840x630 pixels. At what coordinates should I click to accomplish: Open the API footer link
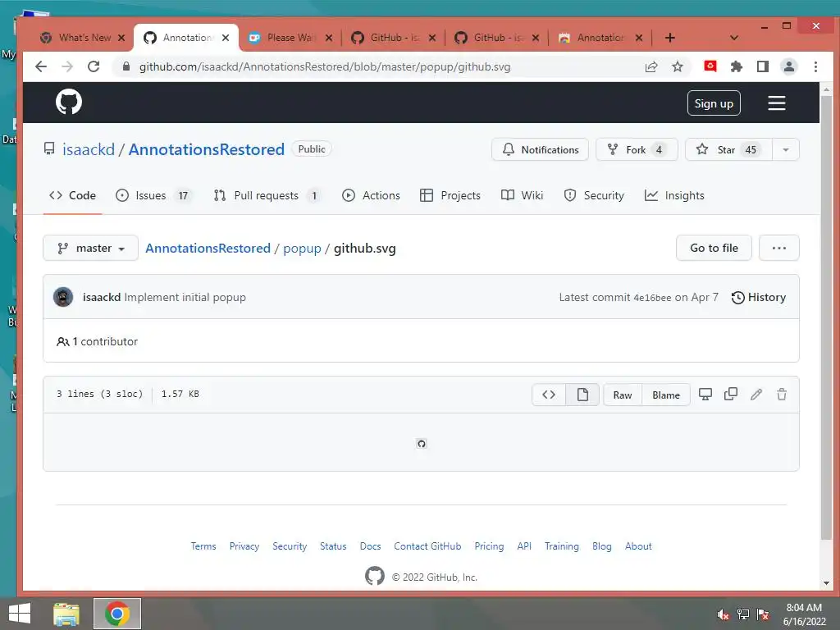[x=524, y=546]
